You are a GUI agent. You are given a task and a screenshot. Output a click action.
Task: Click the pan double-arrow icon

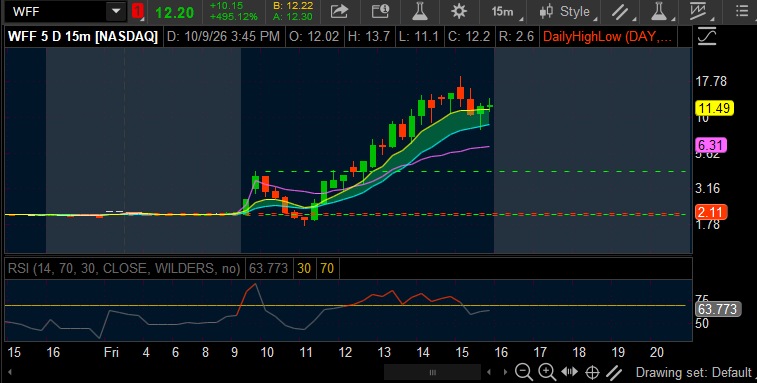click(x=570, y=372)
